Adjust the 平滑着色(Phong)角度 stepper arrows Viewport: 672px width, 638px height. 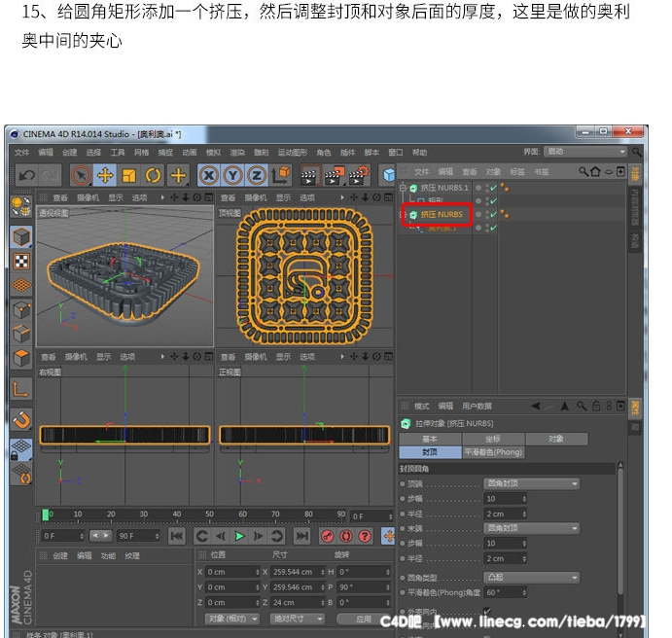[x=524, y=592]
